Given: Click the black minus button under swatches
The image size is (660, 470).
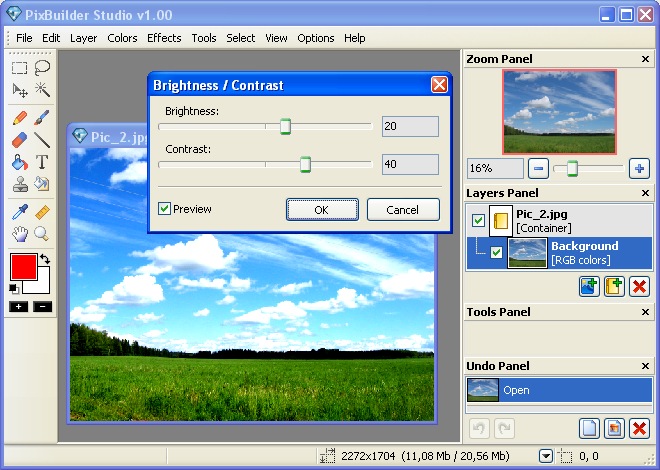Looking at the screenshot, I should [x=43, y=307].
